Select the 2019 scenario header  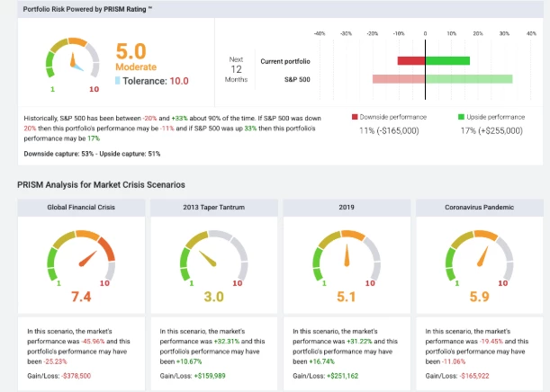click(347, 208)
